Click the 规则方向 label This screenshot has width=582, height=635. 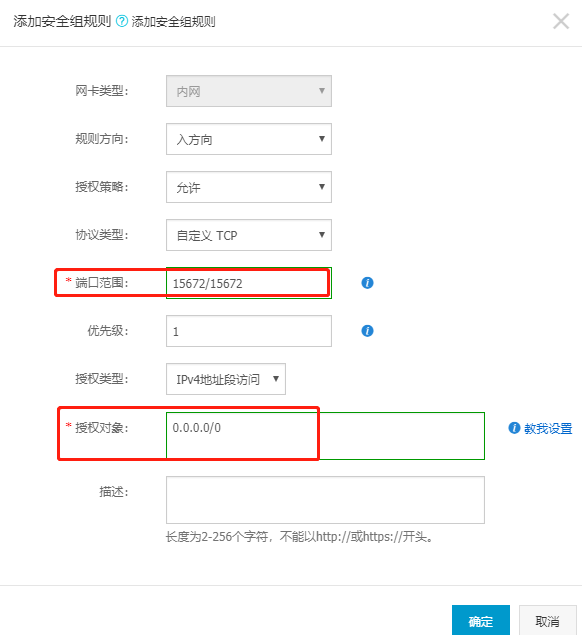(x=101, y=139)
